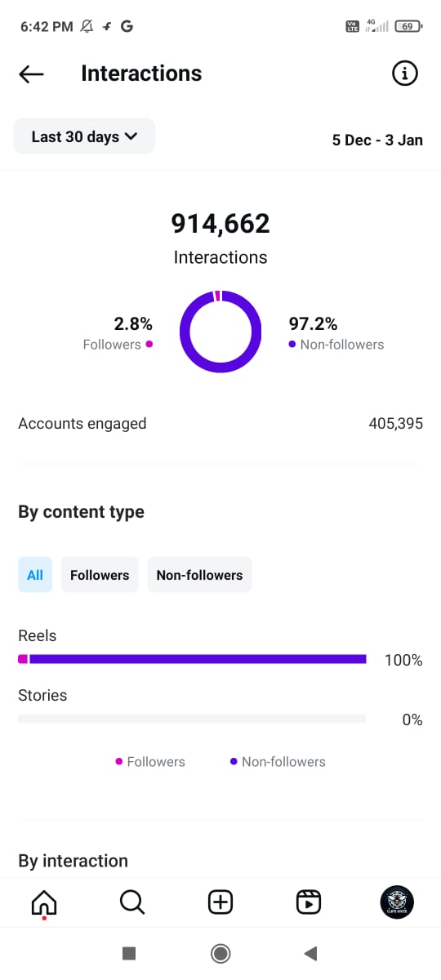
Task: Expand the Last 30 days dropdown
Action: click(84, 136)
